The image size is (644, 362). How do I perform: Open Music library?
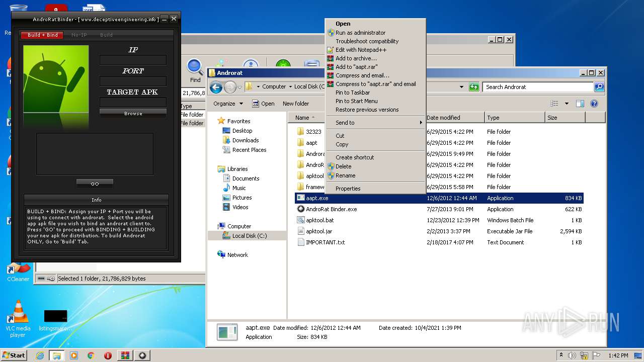coord(239,188)
